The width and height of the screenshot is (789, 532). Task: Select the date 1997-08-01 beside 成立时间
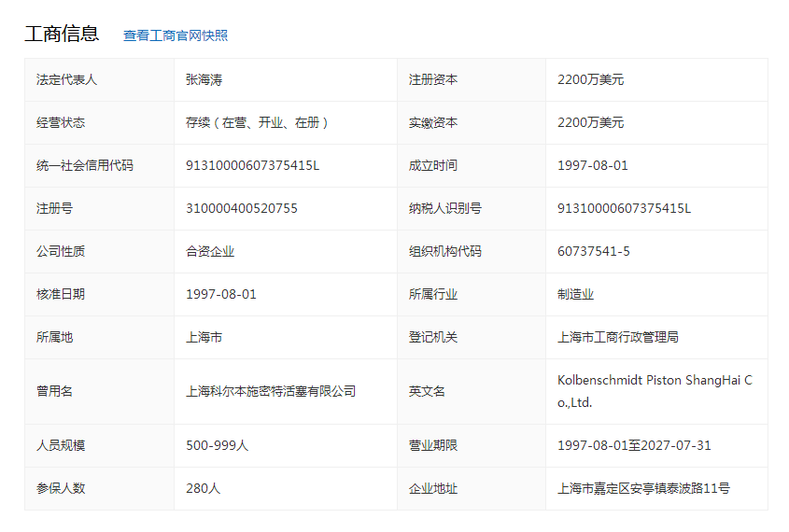(x=593, y=165)
